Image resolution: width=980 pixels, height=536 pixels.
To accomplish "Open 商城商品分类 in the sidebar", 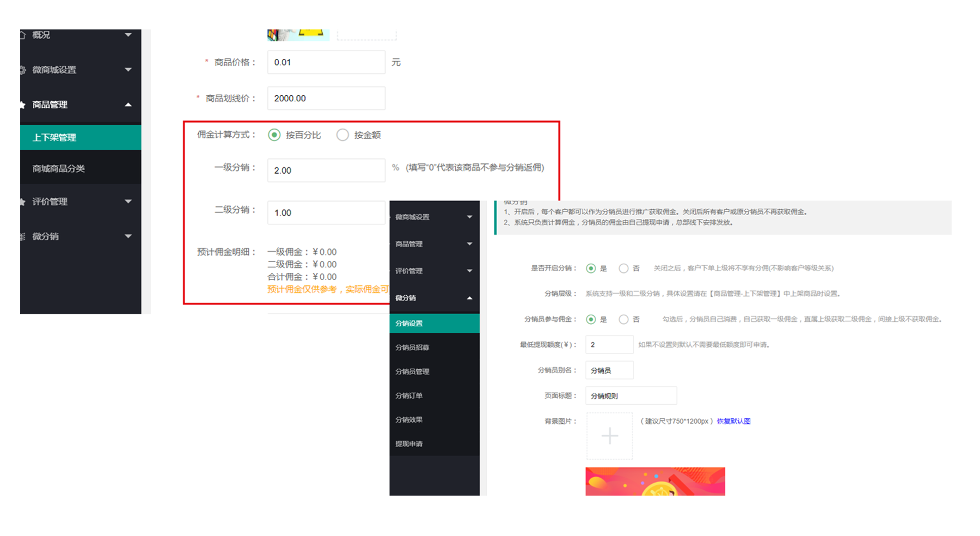I will pyautogui.click(x=59, y=168).
